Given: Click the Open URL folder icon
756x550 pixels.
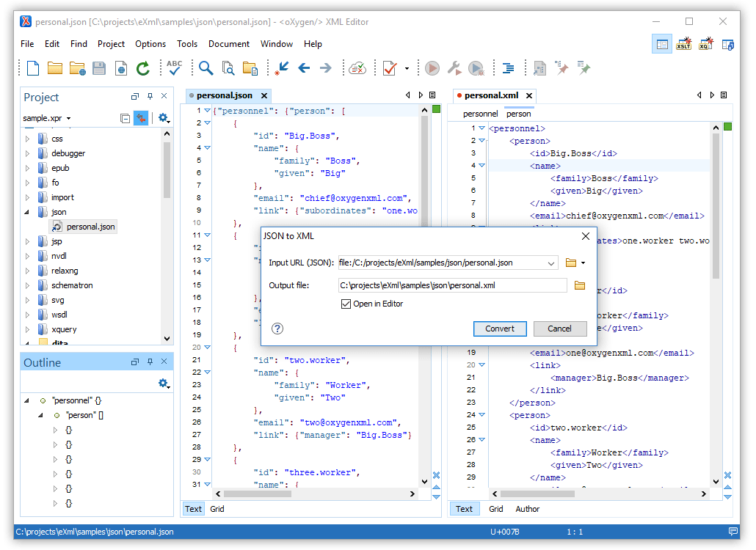Looking at the screenshot, I should point(77,68).
